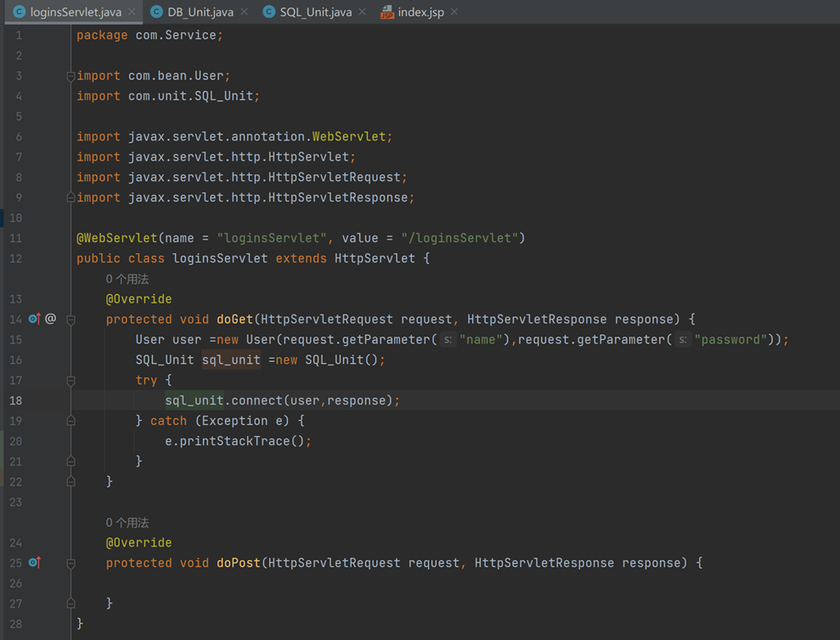Click line number 12 in the gutter

tap(16, 259)
